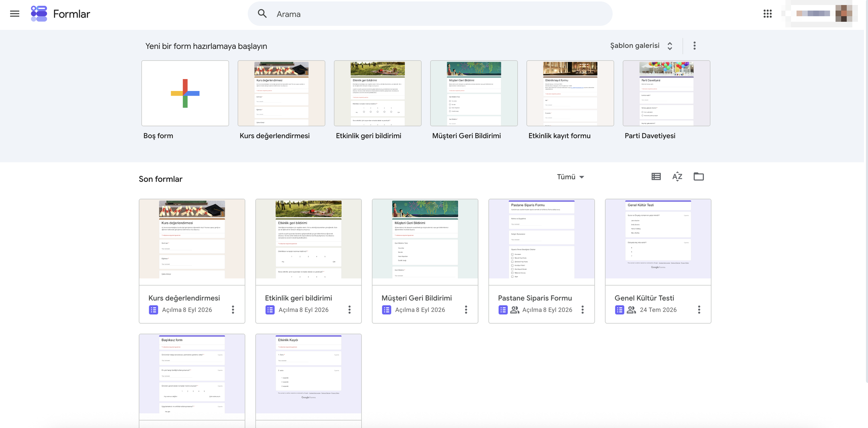868x428 pixels.
Task: Open the AZ sort options
Action: [677, 176]
